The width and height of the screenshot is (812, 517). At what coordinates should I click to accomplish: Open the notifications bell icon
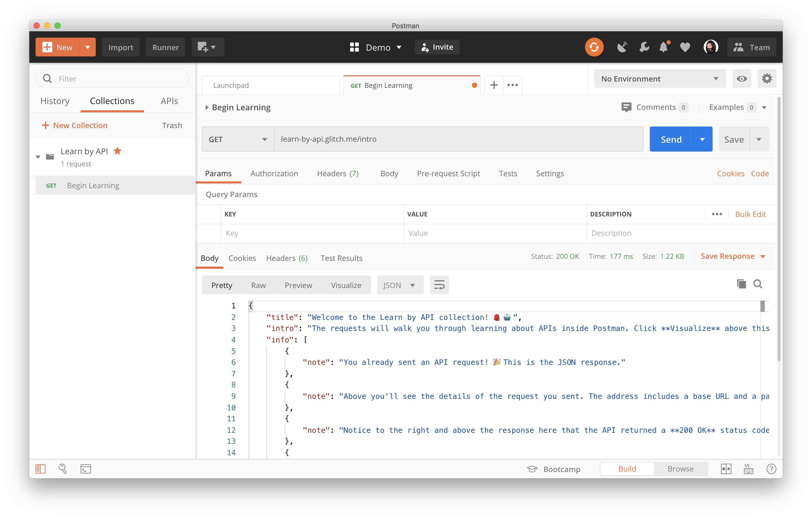pyautogui.click(x=664, y=47)
